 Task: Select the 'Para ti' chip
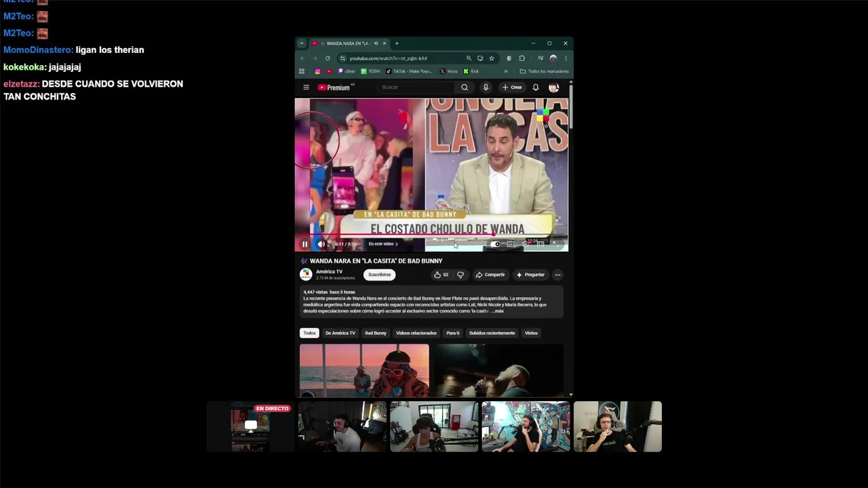tap(453, 333)
